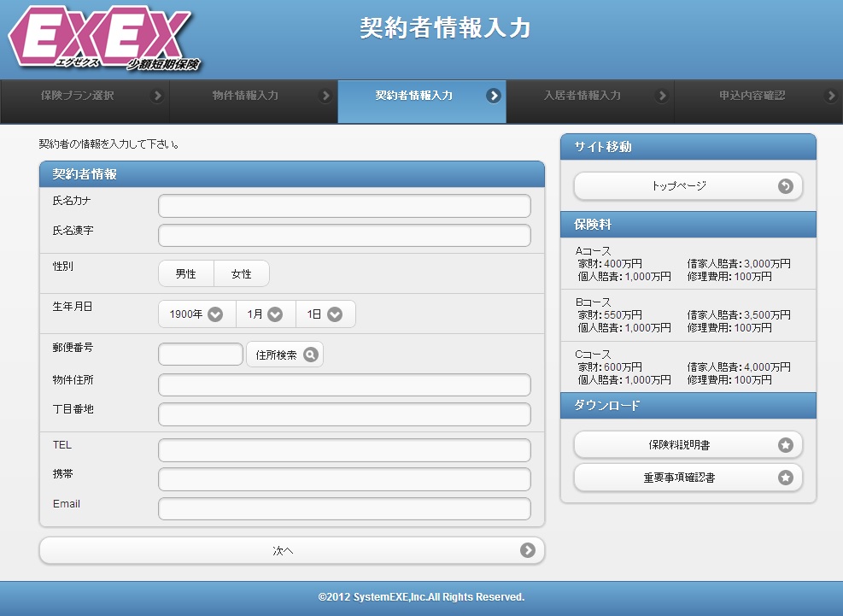843x616 pixels.
Task: Open the birth year 1900年 dropdown
Action: point(196,314)
